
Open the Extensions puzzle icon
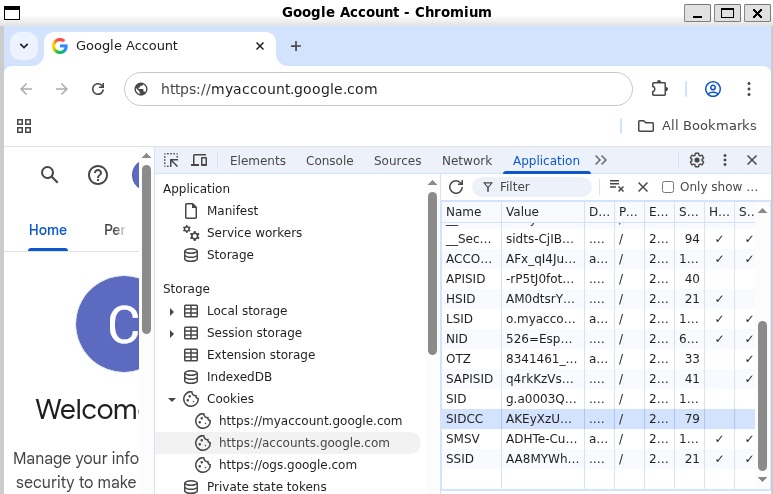click(x=659, y=89)
